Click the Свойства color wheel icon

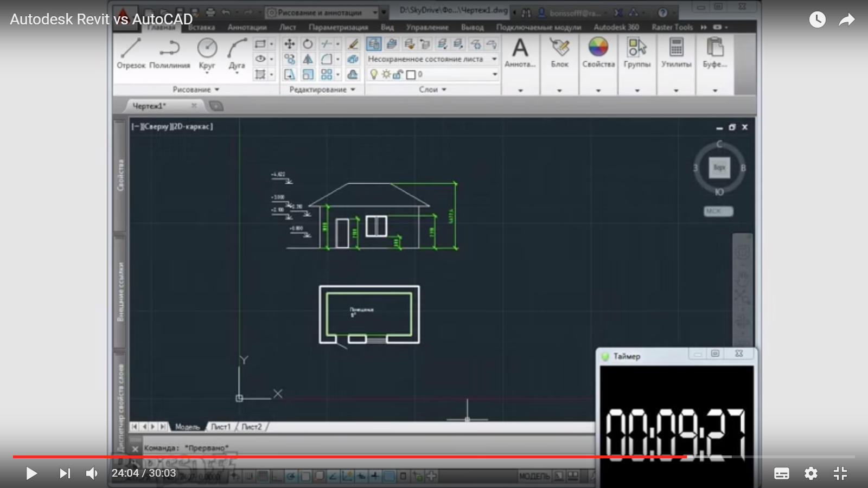point(598,53)
